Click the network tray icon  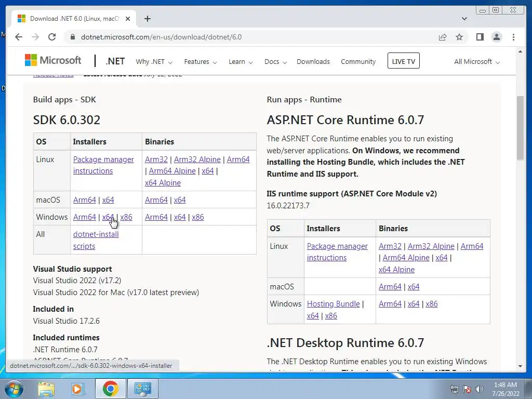454,389
